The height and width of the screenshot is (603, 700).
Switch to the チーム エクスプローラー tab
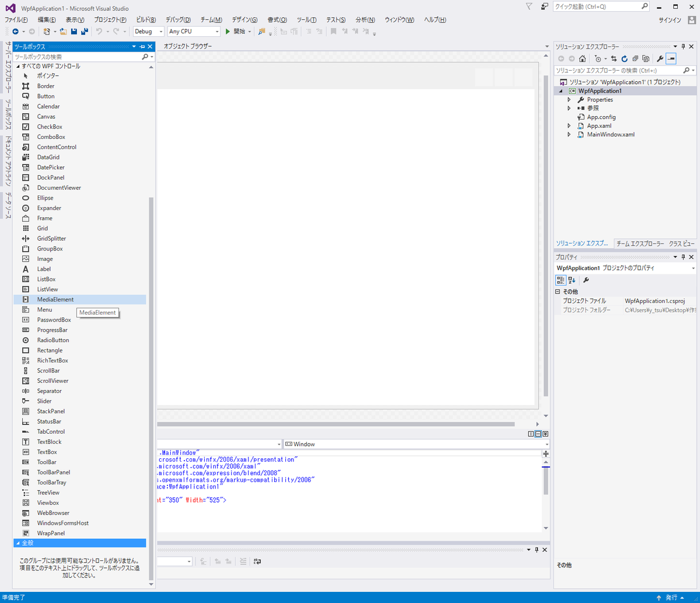[640, 243]
